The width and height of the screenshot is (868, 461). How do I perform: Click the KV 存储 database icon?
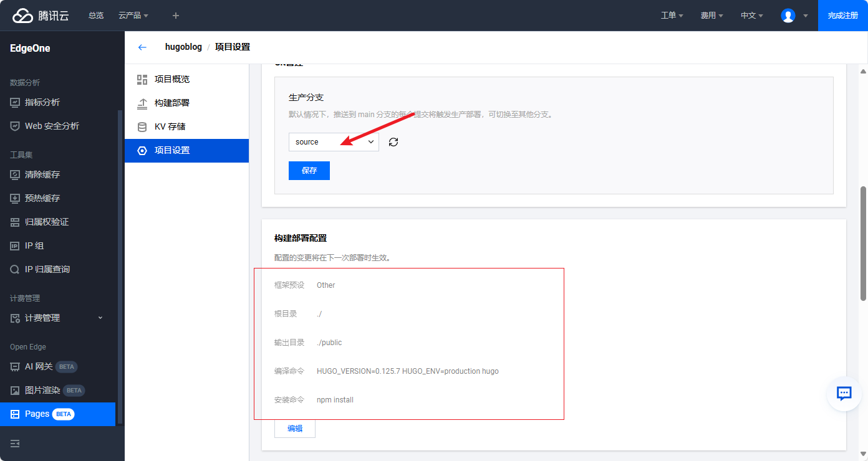[x=142, y=126]
